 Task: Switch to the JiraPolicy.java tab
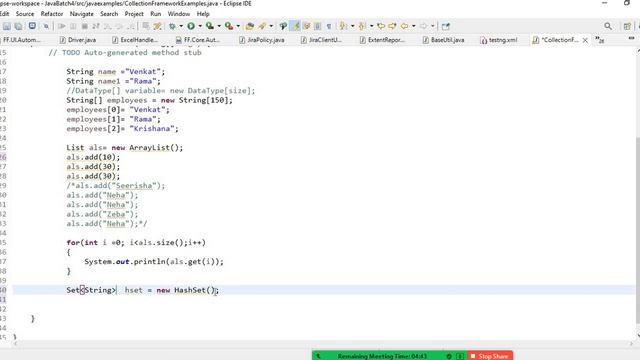click(x=262, y=40)
